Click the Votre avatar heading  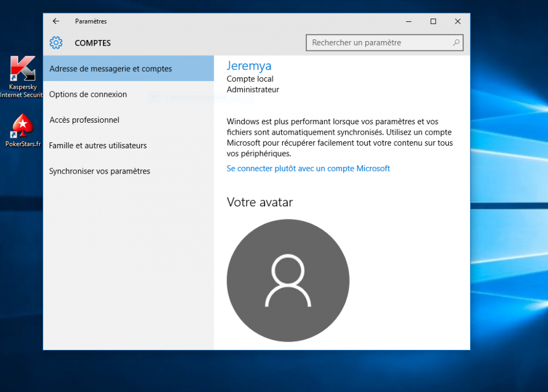point(260,203)
